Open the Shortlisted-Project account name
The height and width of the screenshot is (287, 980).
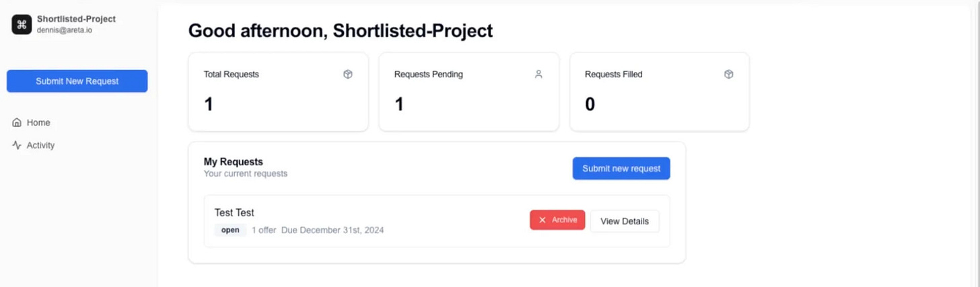(76, 19)
